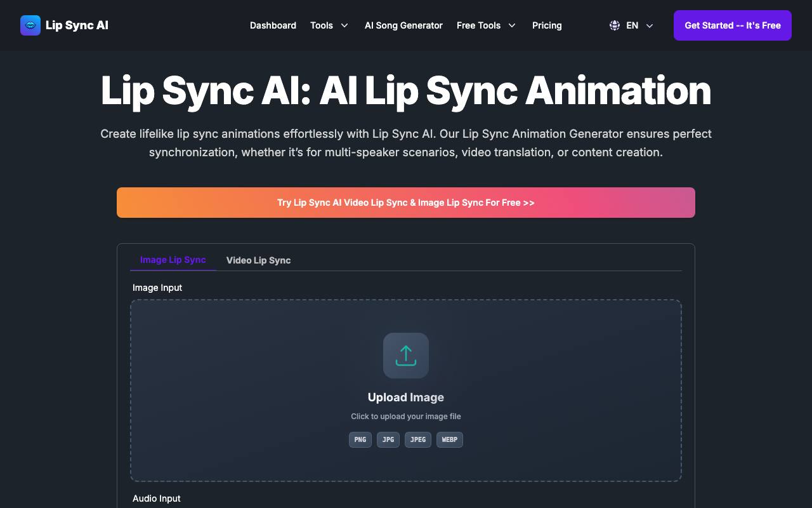Expand the Free Tools chevron

tap(512, 25)
